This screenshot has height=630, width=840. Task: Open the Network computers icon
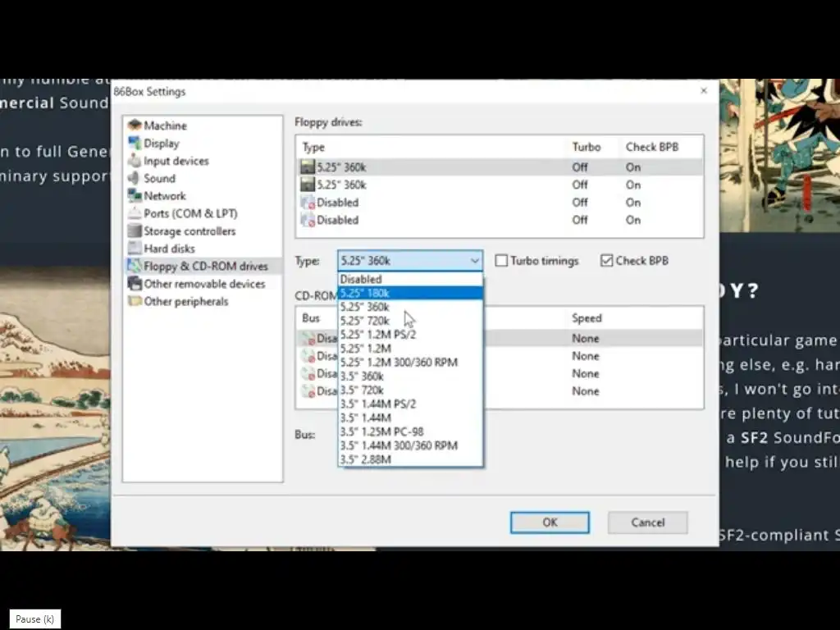pyautogui.click(x=135, y=195)
